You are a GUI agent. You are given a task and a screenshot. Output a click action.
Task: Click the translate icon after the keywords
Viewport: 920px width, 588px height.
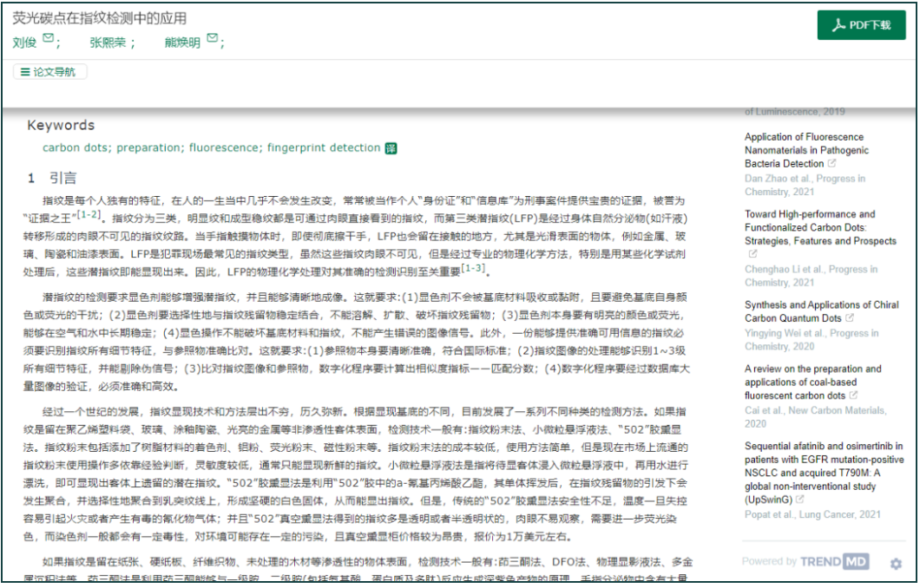click(391, 148)
